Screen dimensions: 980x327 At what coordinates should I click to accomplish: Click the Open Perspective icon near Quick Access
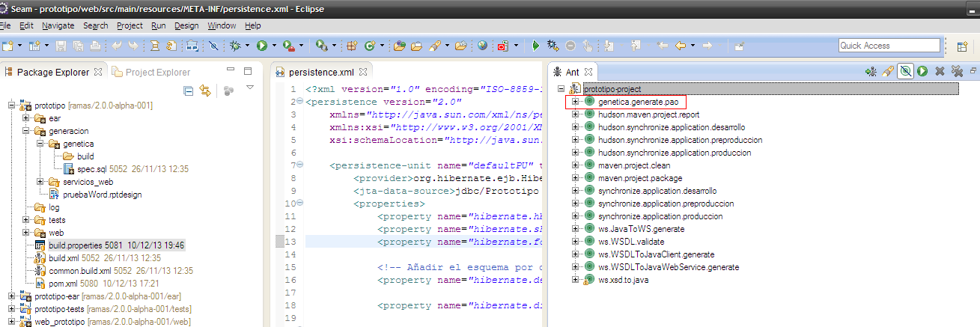(x=962, y=46)
